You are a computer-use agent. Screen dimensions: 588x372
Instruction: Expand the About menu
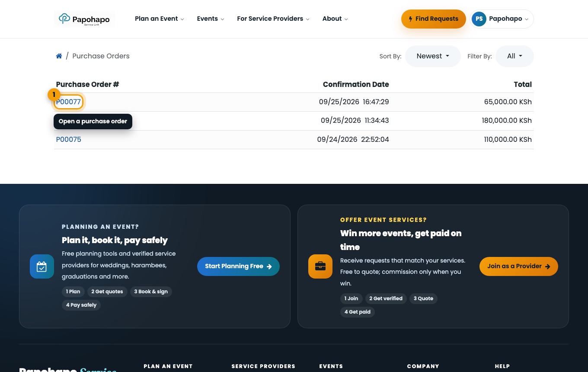tap(335, 19)
